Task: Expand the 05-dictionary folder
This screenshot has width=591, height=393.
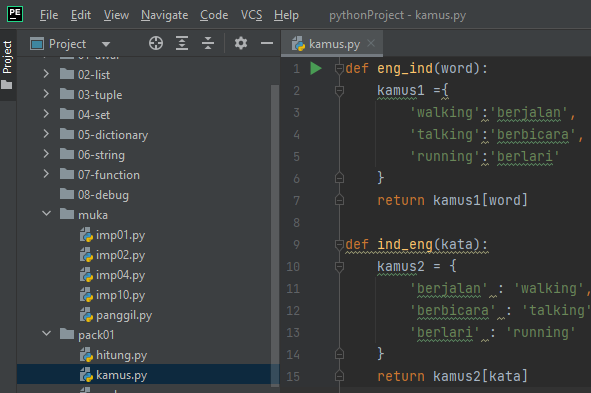Action: 46,134
